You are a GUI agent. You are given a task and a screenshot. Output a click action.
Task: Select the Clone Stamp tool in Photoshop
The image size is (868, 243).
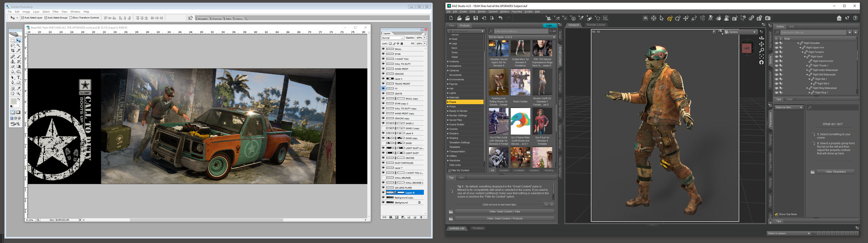[13, 61]
